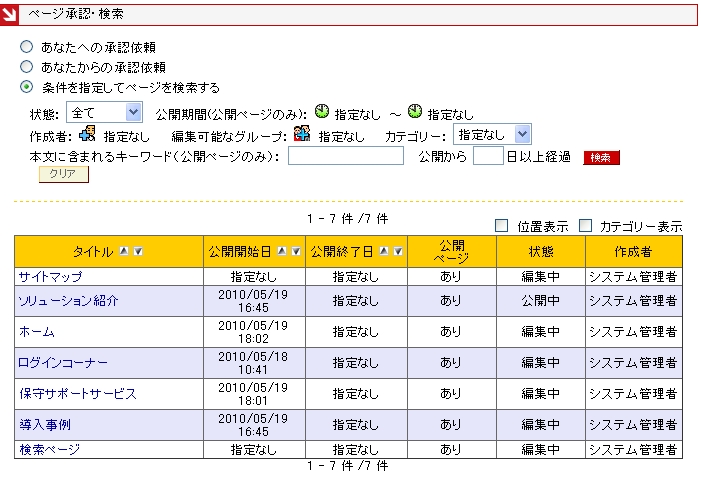Image resolution: width=701 pixels, height=477 pixels.
Task: Click the 1 - 7 件 /7 件 count below table
Action: coord(347,466)
